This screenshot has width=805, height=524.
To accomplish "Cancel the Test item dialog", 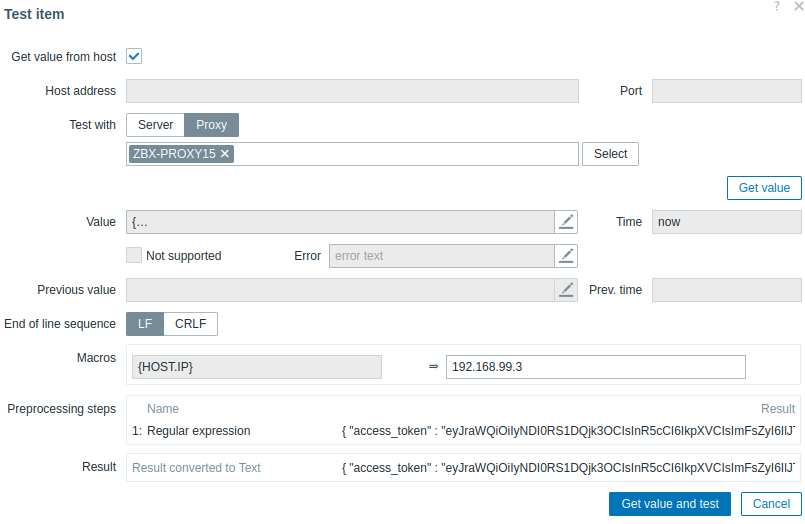I will pyautogui.click(x=771, y=504).
